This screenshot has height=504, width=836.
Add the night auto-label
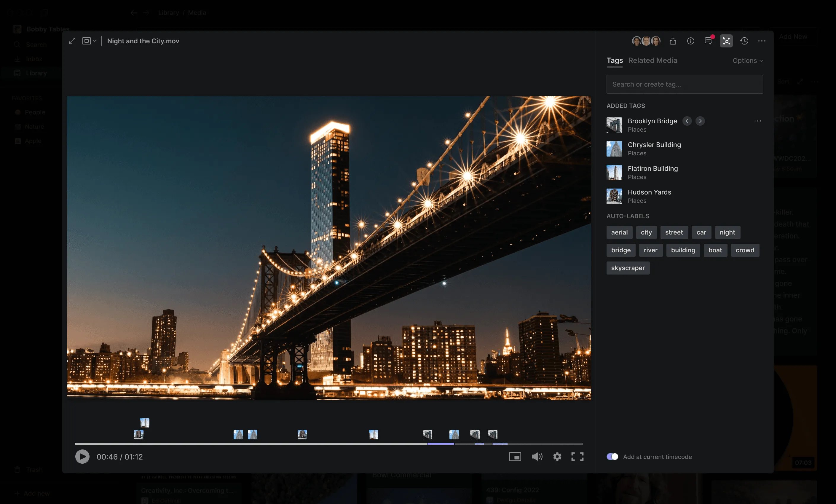(727, 232)
